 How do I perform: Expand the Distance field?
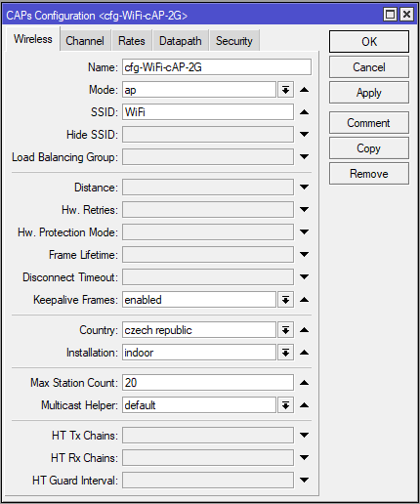[304, 187]
